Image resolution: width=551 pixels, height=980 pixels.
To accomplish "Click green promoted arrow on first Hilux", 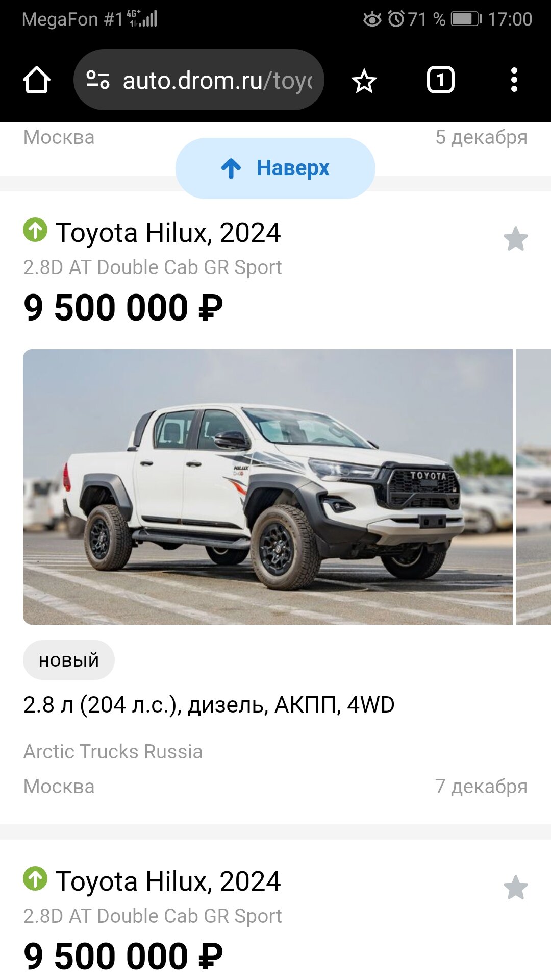I will click(x=35, y=230).
